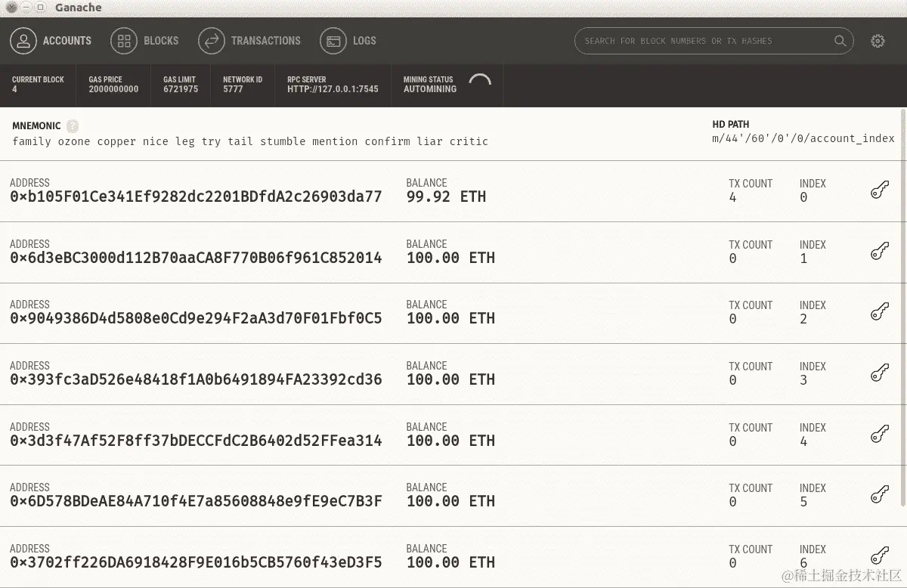Select address 0x6d3eBC3000d112B70aaCA8F770B06f961C852014

196,258
